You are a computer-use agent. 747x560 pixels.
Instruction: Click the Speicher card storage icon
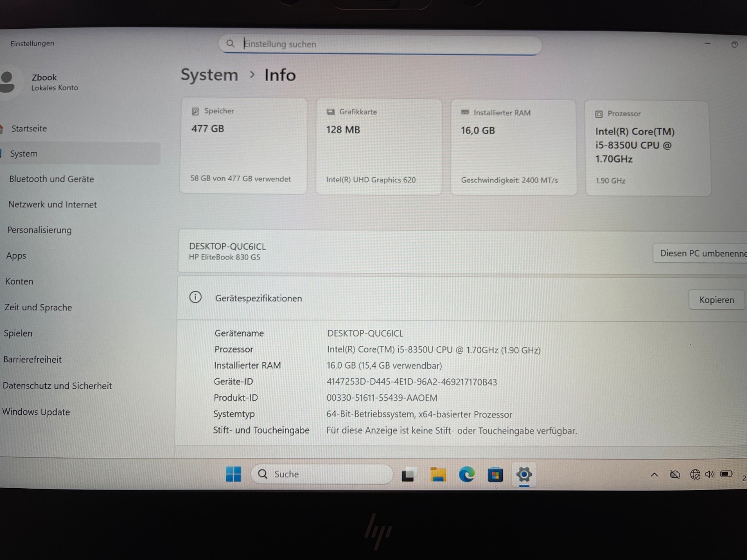coord(196,111)
